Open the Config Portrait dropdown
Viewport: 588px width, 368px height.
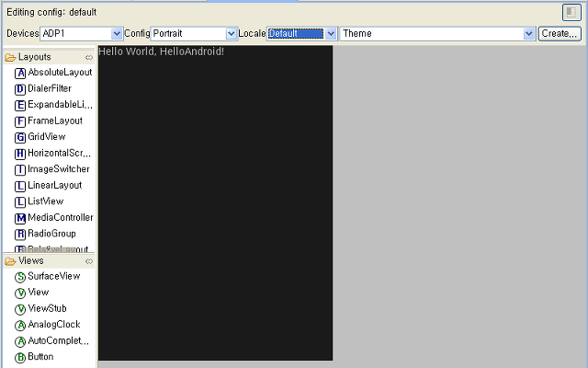coord(232,34)
